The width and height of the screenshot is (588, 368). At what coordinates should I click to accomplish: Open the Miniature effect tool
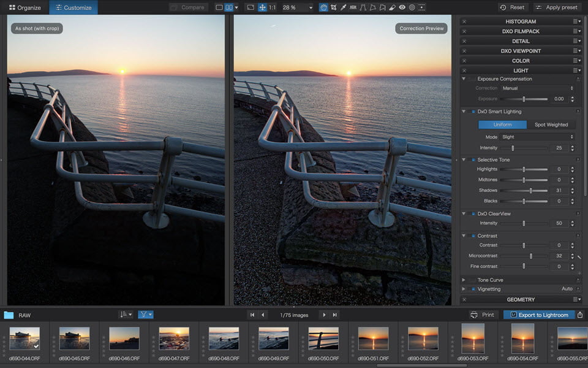412,7
